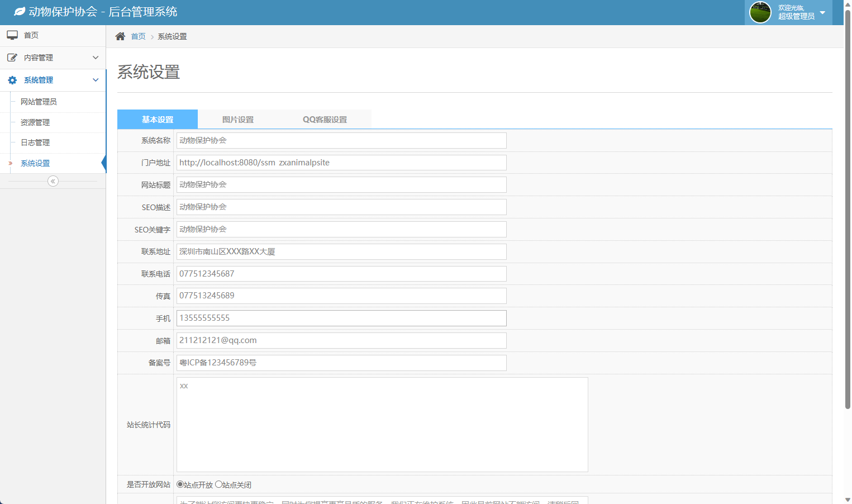Open 资源管理 in the sidebar
The width and height of the screenshot is (852, 504).
coord(35,122)
